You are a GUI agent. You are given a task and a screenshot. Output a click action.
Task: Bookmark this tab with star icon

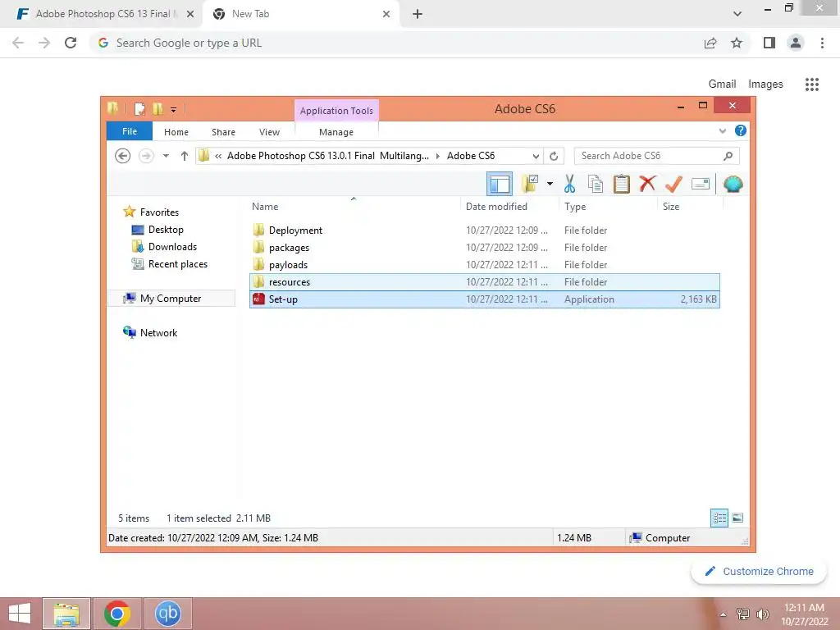[x=737, y=43]
